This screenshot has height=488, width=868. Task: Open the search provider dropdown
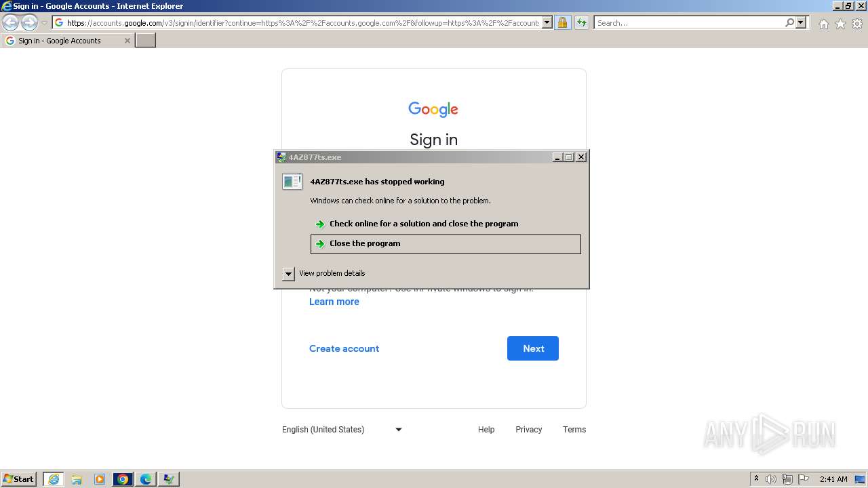(x=801, y=23)
